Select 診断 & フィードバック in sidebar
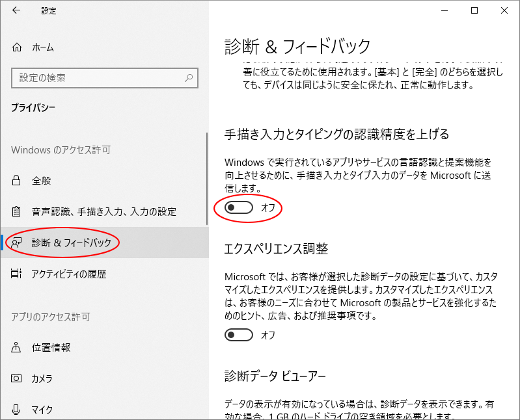Image resolution: width=520 pixels, height=420 pixels. click(104, 243)
